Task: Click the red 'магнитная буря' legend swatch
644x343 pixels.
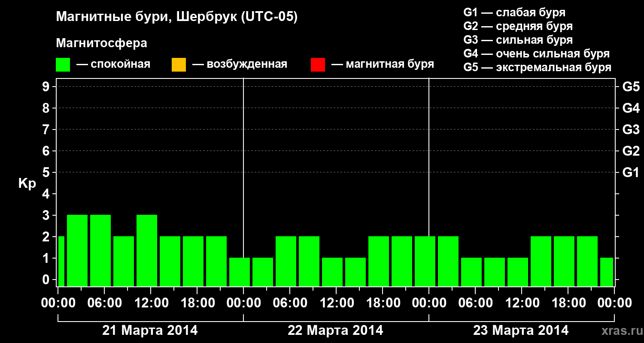Action: (x=318, y=65)
